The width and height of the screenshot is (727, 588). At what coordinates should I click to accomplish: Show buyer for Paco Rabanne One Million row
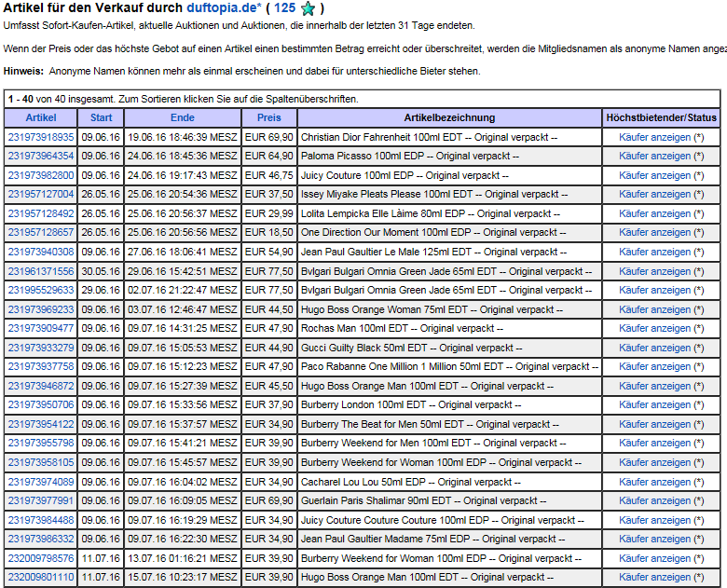654,367
